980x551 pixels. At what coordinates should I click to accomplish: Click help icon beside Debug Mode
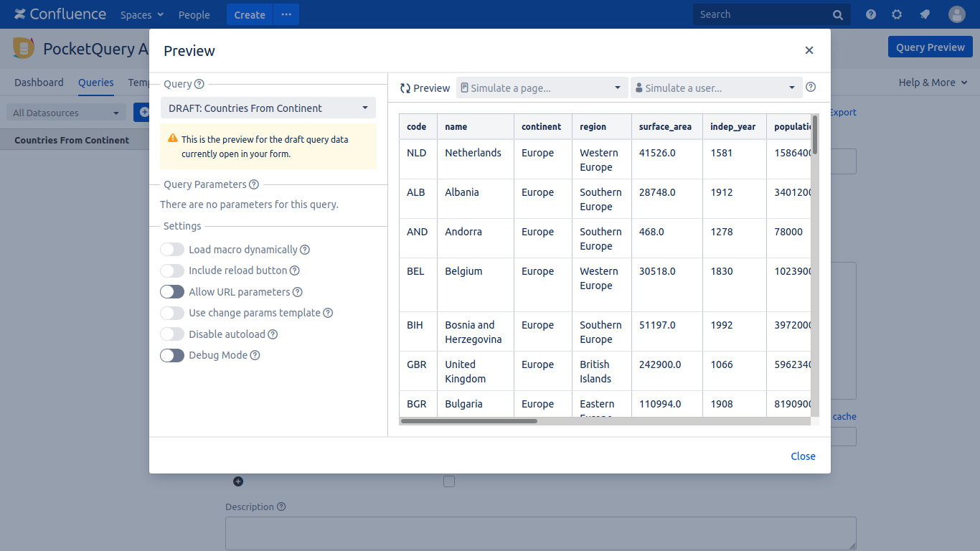(x=255, y=355)
